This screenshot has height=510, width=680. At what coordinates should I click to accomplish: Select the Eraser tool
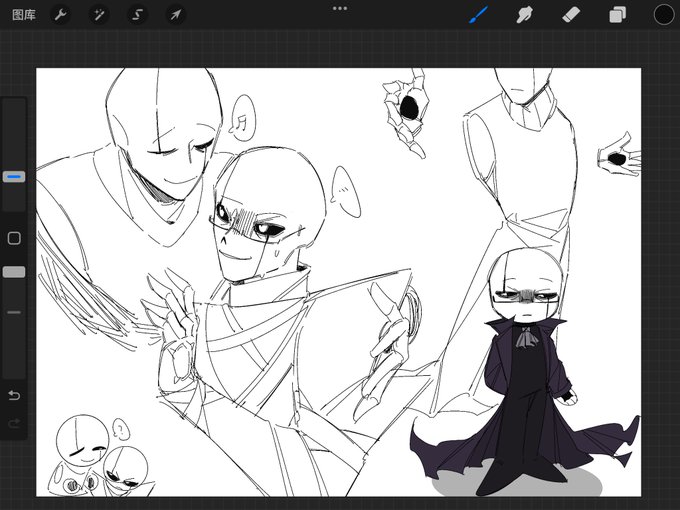[571, 15]
